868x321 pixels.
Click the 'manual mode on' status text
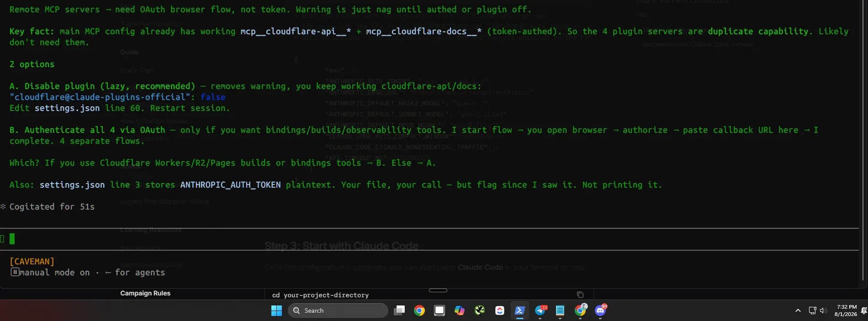55,273
